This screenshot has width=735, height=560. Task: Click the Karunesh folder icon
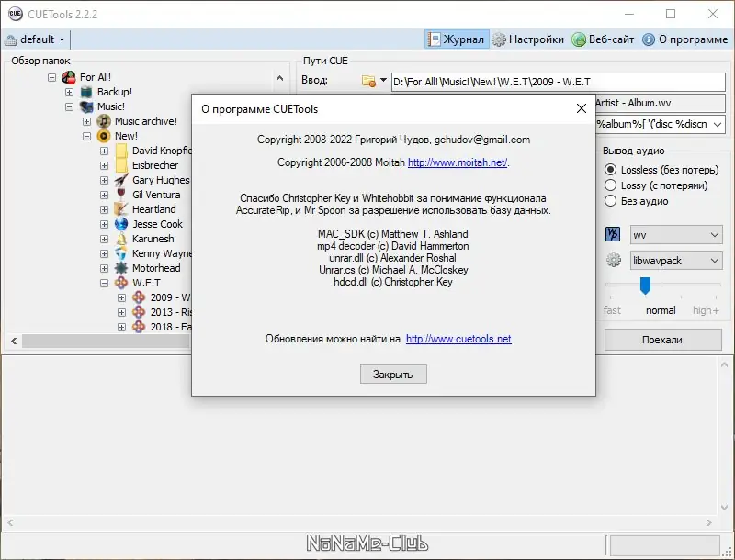point(121,239)
